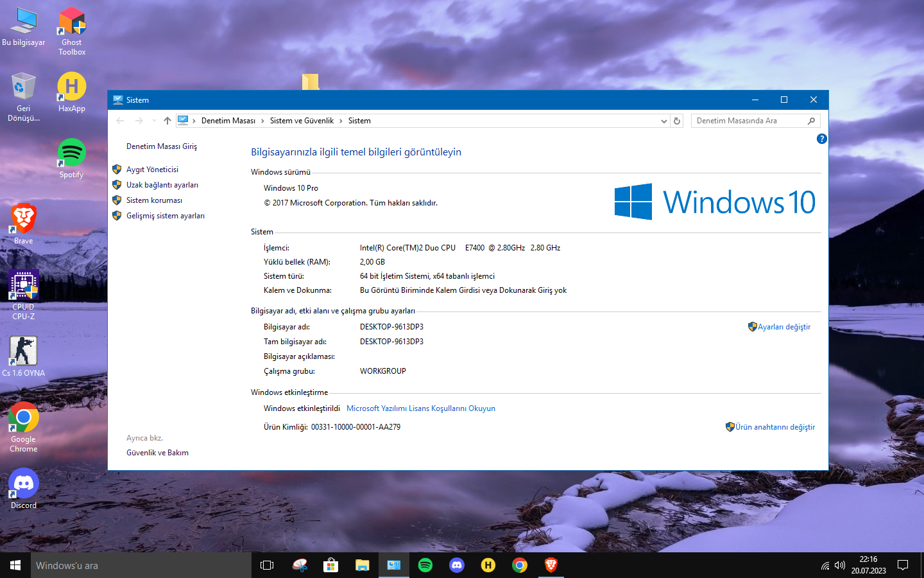Maximize the Sistem window
The height and width of the screenshot is (578, 924).
(x=784, y=100)
